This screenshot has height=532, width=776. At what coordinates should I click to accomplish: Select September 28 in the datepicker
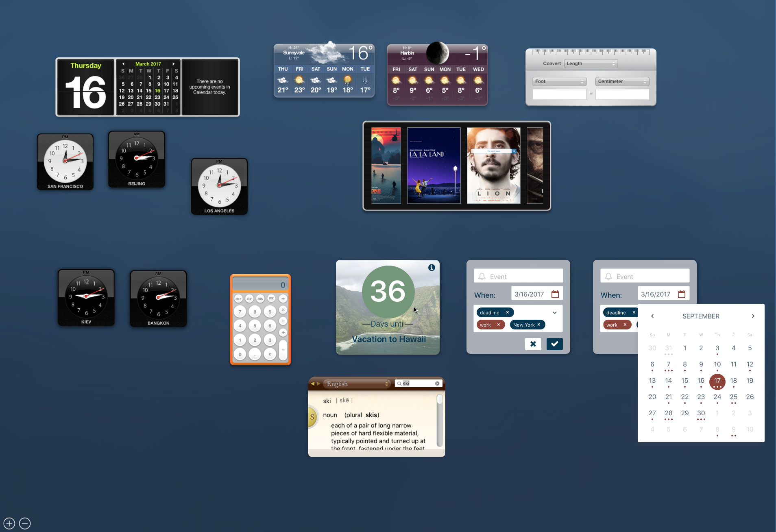pyautogui.click(x=668, y=414)
